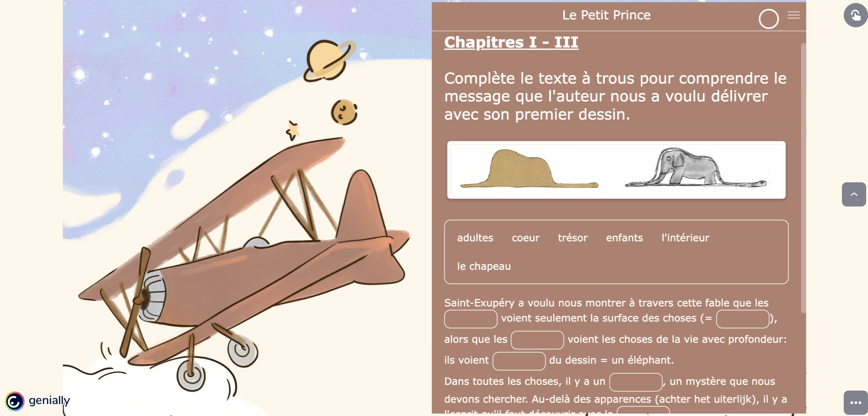Click the scroll-up arrow icon

pyautogui.click(x=854, y=195)
